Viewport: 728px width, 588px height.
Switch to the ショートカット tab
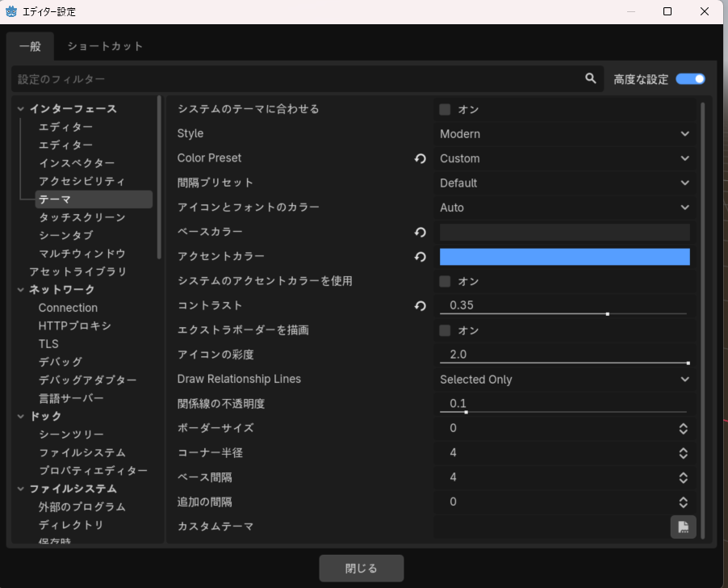pos(104,47)
